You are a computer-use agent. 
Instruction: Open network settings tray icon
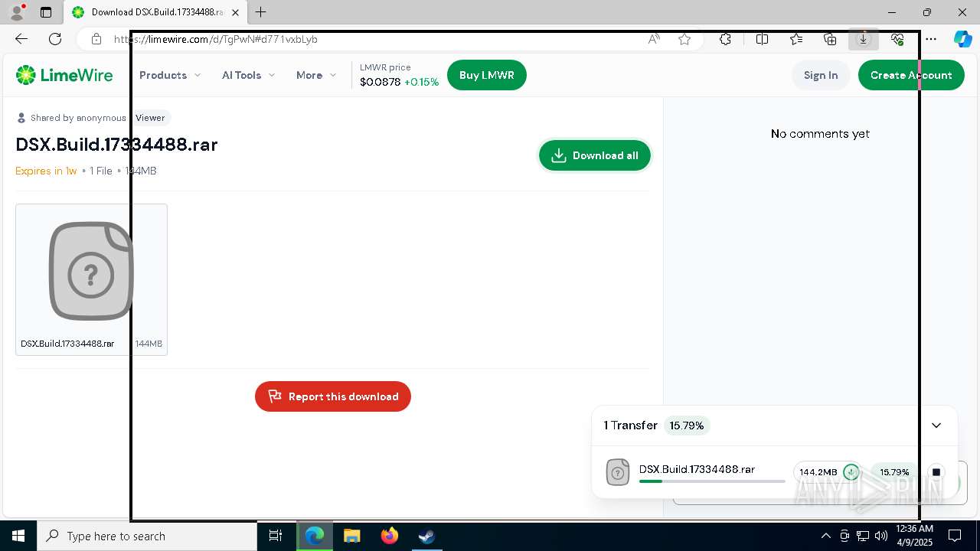[863, 536]
